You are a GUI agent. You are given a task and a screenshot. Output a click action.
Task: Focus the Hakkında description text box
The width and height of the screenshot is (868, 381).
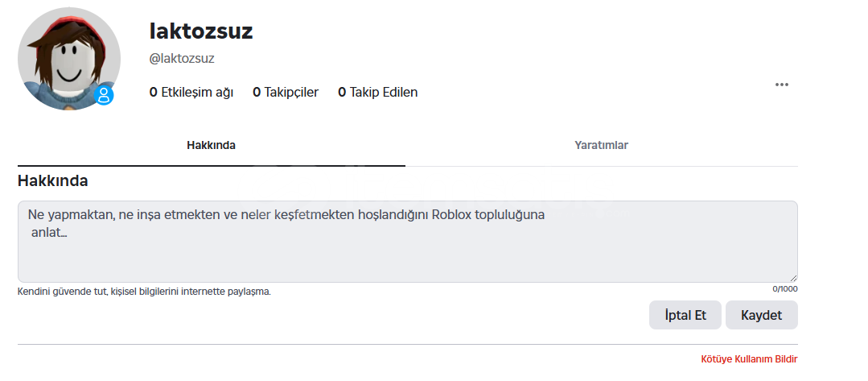(407, 242)
